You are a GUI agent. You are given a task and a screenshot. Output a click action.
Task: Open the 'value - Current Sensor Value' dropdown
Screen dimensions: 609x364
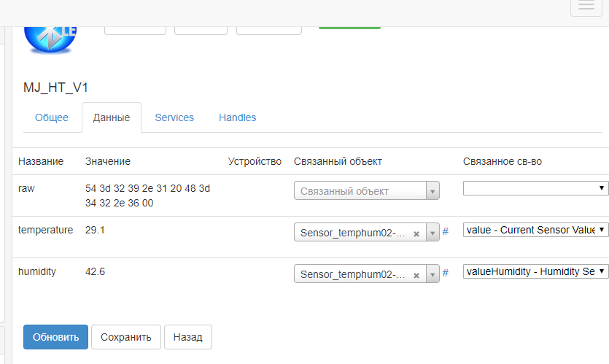(535, 229)
